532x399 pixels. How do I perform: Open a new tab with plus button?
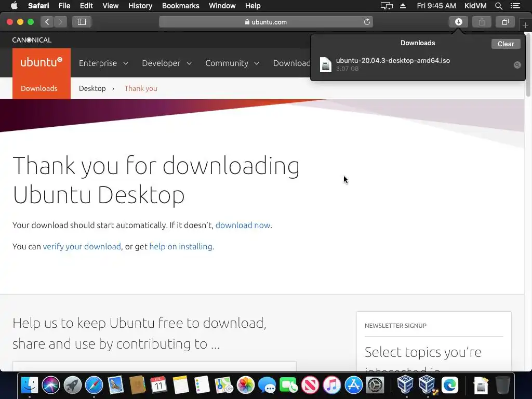pyautogui.click(x=525, y=25)
